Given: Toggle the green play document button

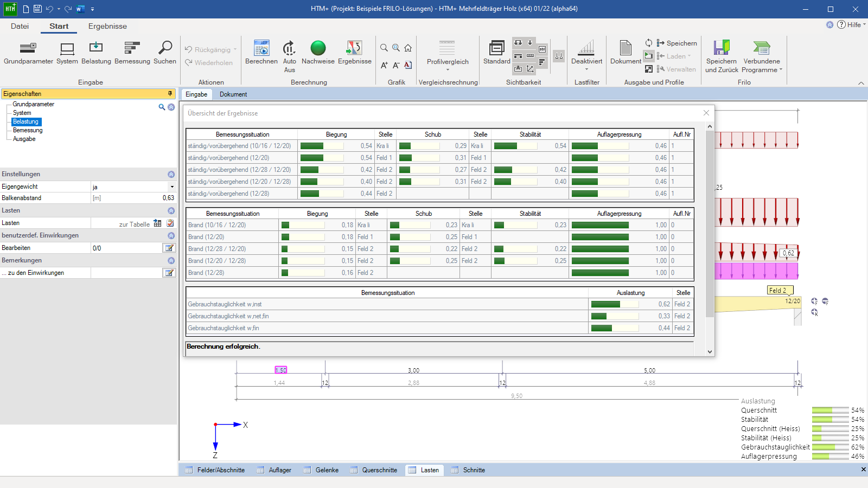Looking at the screenshot, I should click(x=649, y=55).
